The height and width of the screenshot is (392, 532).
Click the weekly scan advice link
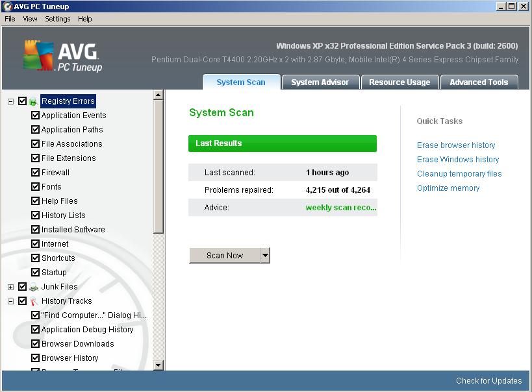(341, 208)
